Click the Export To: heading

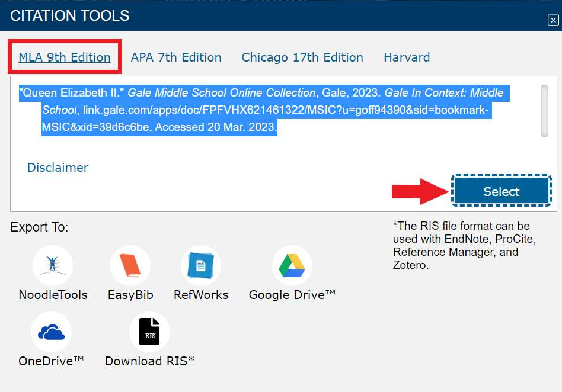(39, 227)
